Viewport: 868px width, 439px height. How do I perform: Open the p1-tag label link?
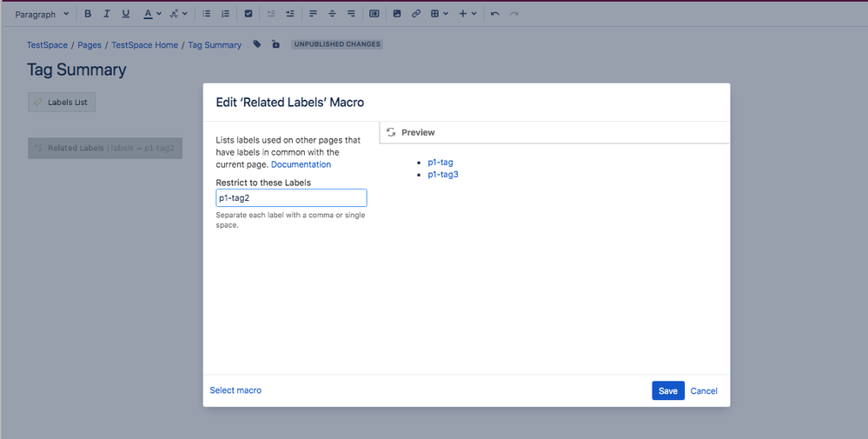click(441, 163)
